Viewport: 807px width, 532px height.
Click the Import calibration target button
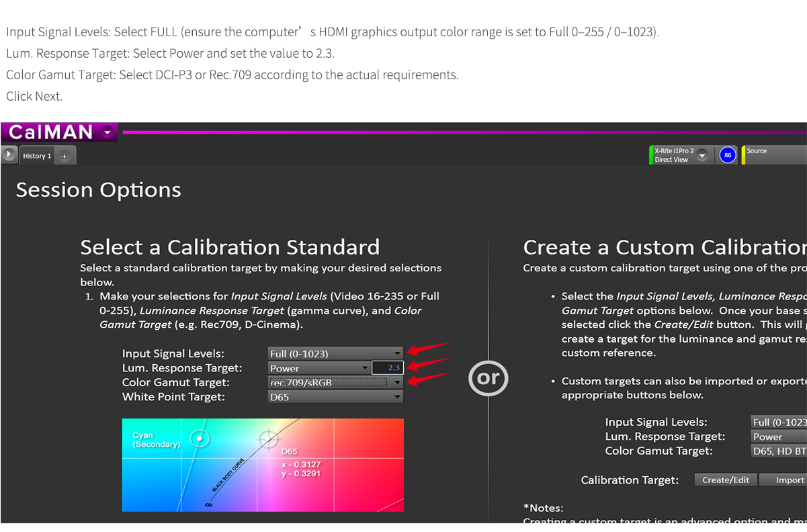(x=783, y=480)
